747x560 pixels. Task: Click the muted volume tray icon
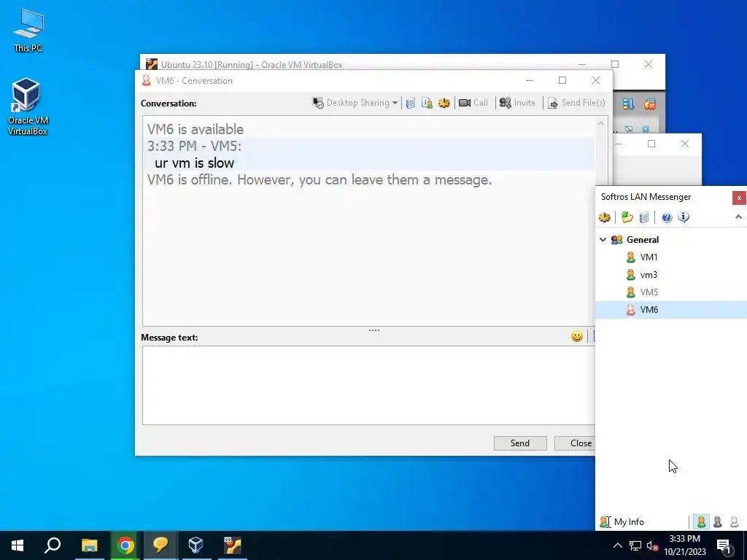[652, 545]
